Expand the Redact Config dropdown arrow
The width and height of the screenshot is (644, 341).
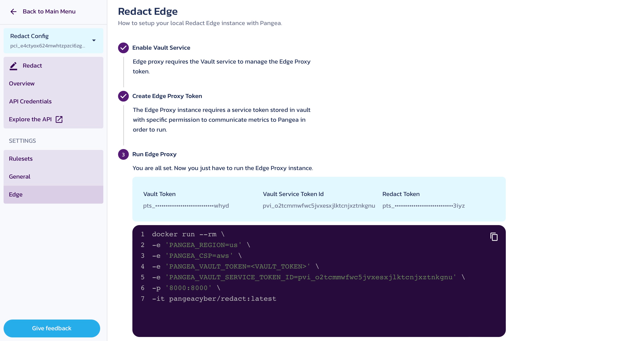click(94, 40)
